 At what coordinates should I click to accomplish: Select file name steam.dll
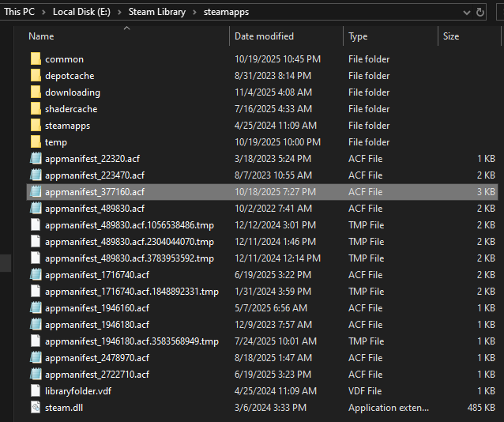(x=64, y=408)
